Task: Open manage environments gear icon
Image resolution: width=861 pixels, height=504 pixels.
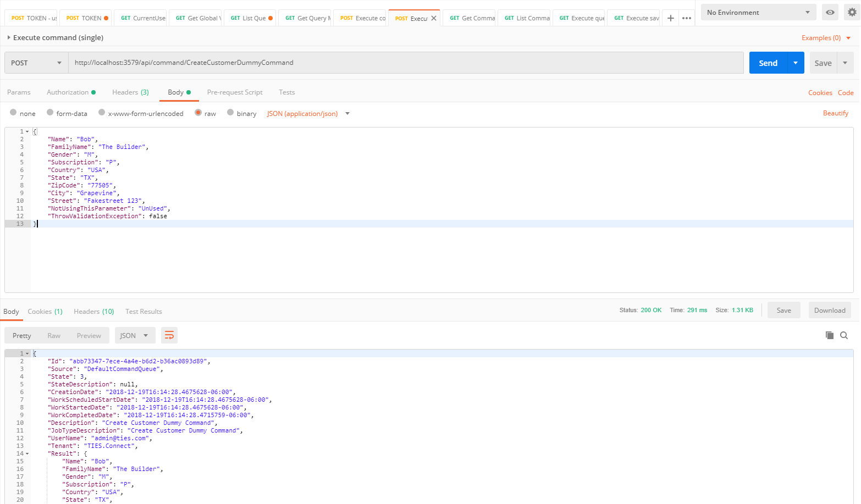Action: [x=852, y=12]
